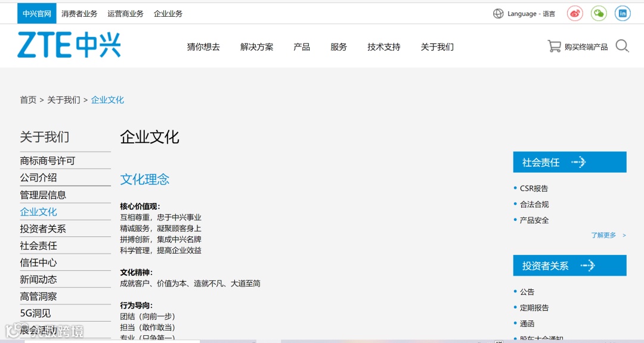Open CSR报告 link
Image resolution: width=644 pixels, height=343 pixels.
534,188
